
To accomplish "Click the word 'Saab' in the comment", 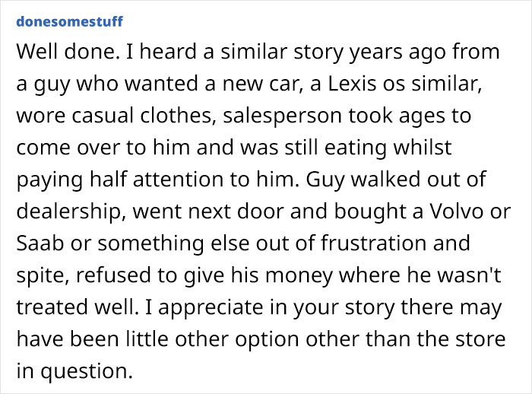I will pos(35,246).
